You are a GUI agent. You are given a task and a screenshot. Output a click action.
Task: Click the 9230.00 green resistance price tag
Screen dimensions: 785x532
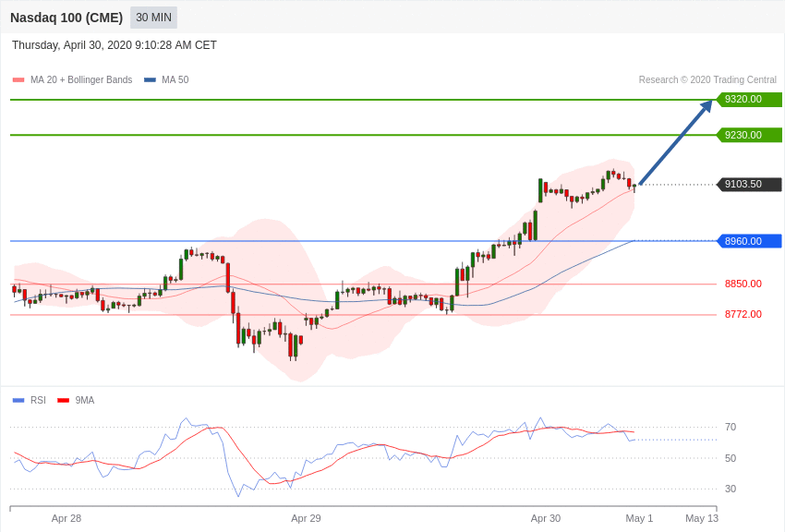click(x=750, y=135)
